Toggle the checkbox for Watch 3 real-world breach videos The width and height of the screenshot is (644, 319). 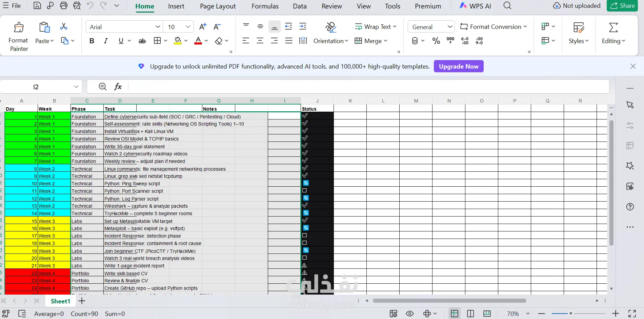click(x=304, y=258)
